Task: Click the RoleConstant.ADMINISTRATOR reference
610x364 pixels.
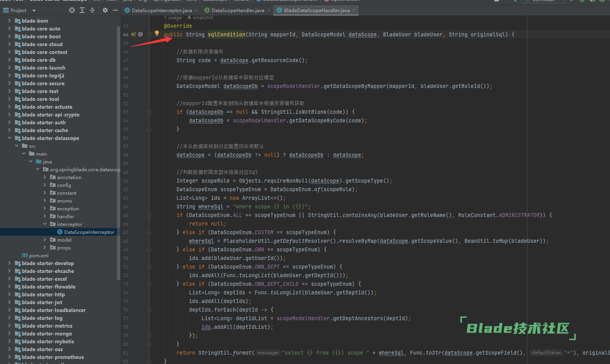Action: 499,215
